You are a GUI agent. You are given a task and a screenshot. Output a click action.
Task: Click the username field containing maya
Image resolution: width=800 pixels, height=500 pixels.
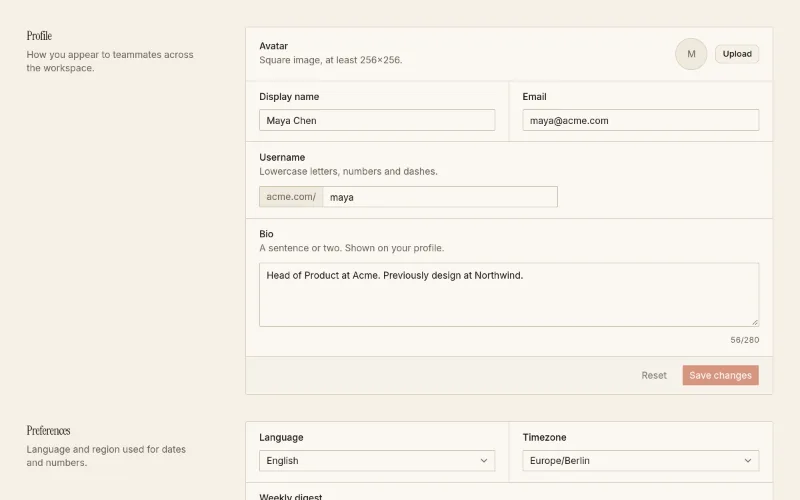tap(440, 197)
